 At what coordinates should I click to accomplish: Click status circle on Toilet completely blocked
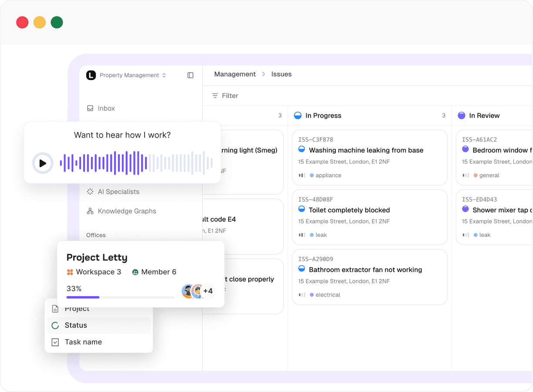tap(302, 210)
